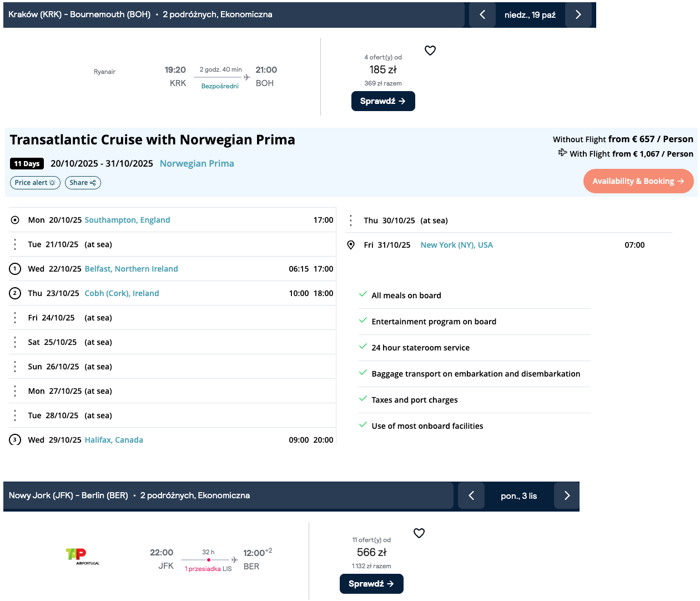Click the 185 zł price
This screenshot has width=700, height=601.
pyautogui.click(x=383, y=70)
